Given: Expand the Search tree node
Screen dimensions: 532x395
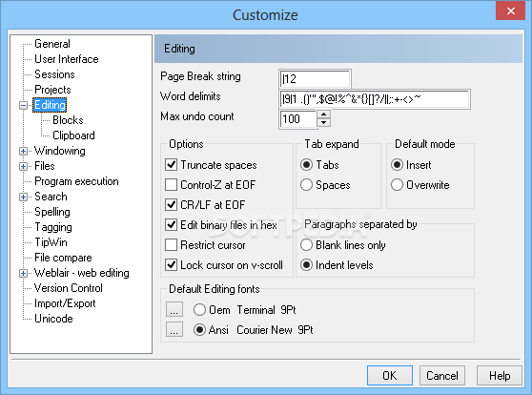Looking at the screenshot, I should point(23,197).
